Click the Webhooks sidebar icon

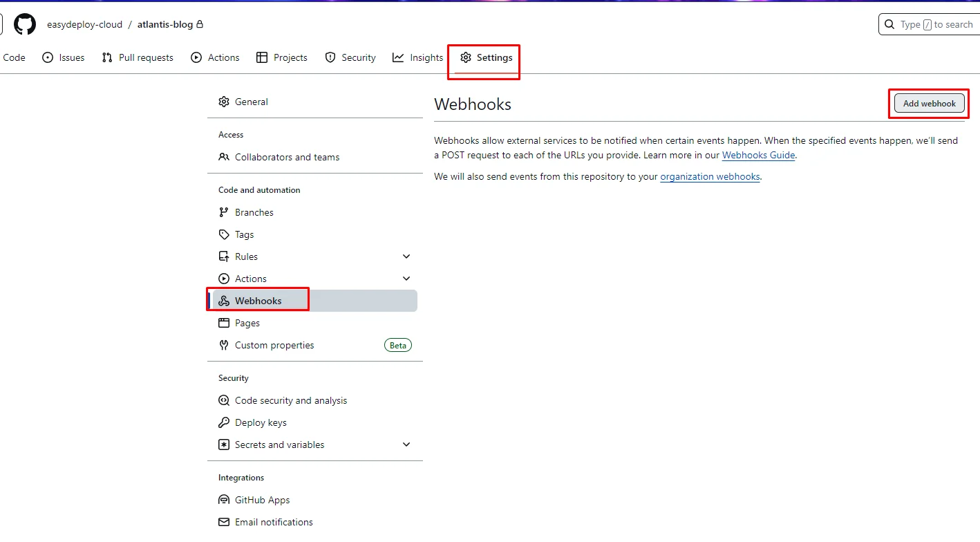coord(224,301)
